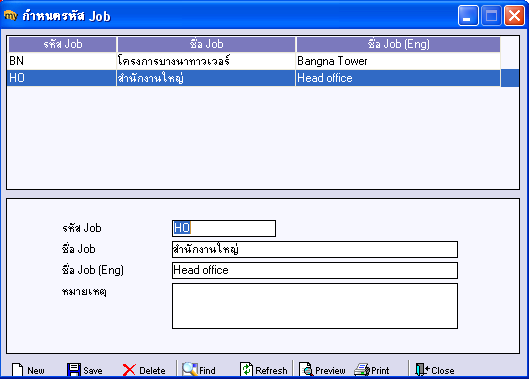Select the สำนักงานใหญ่ cell in the table

pyautogui.click(x=206, y=78)
